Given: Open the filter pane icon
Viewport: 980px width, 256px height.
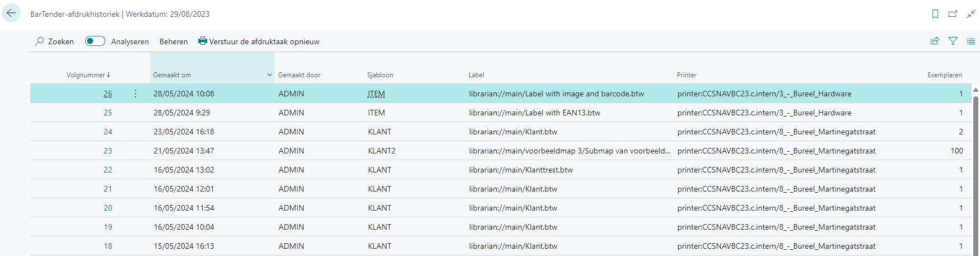Looking at the screenshot, I should pos(953,41).
